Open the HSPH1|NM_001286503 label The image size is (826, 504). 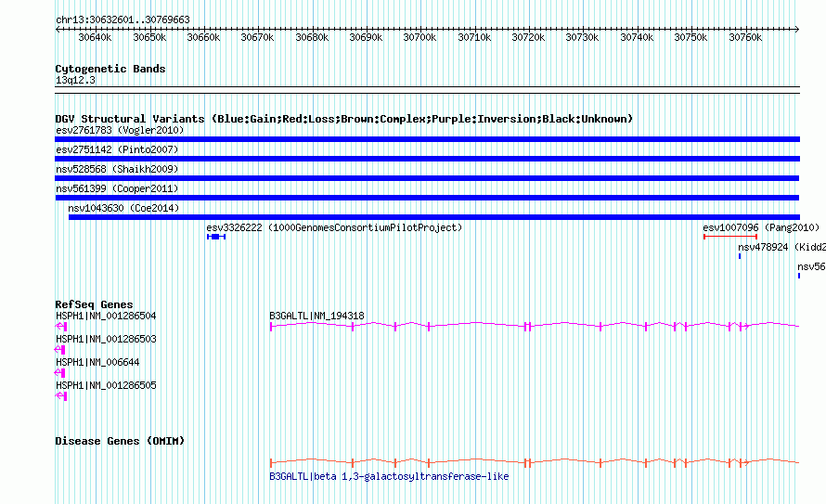tap(106, 339)
